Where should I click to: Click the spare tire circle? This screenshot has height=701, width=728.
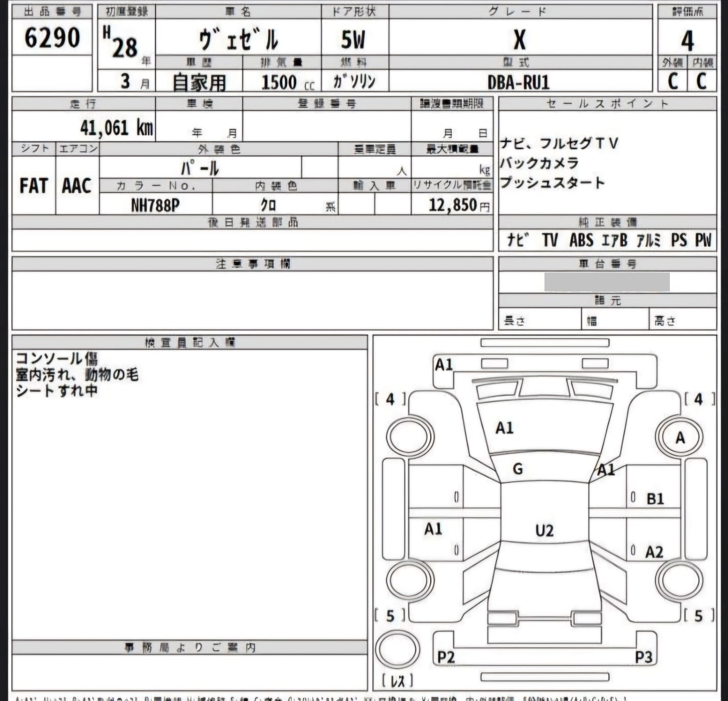[x=398, y=650]
